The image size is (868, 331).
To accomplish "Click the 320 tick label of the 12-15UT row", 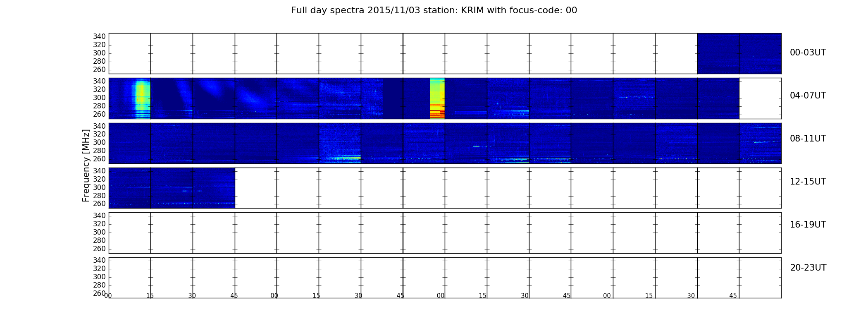I will 99,179.
